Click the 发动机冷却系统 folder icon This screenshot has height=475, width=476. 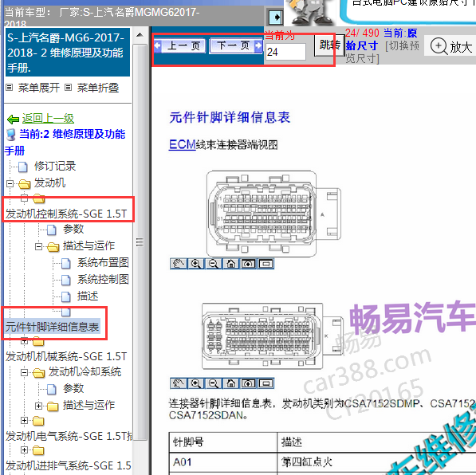point(38,372)
